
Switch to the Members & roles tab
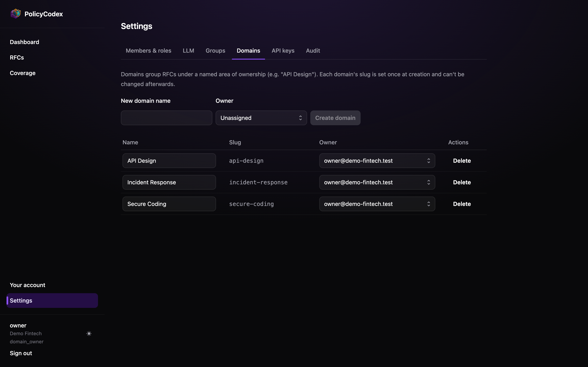tap(148, 51)
